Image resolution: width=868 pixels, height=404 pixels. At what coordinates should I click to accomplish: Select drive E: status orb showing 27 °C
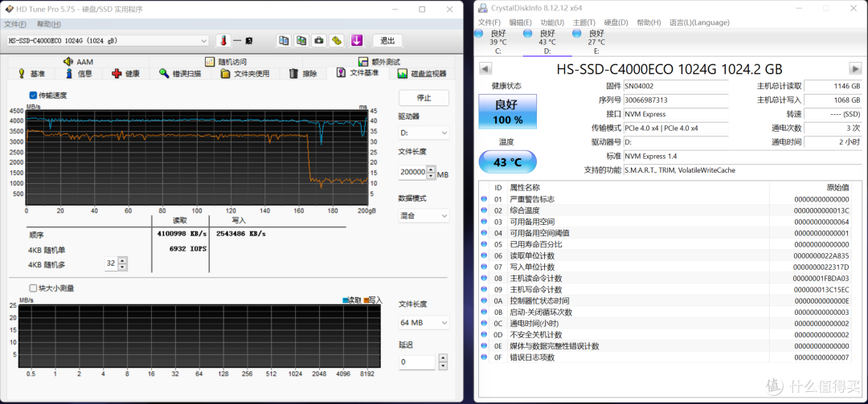coord(577,34)
